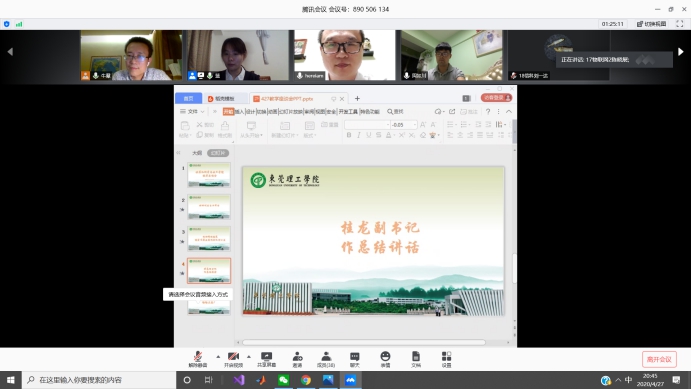Show previous participants with the left arrow
The width and height of the screenshot is (692, 389).
click(10, 52)
